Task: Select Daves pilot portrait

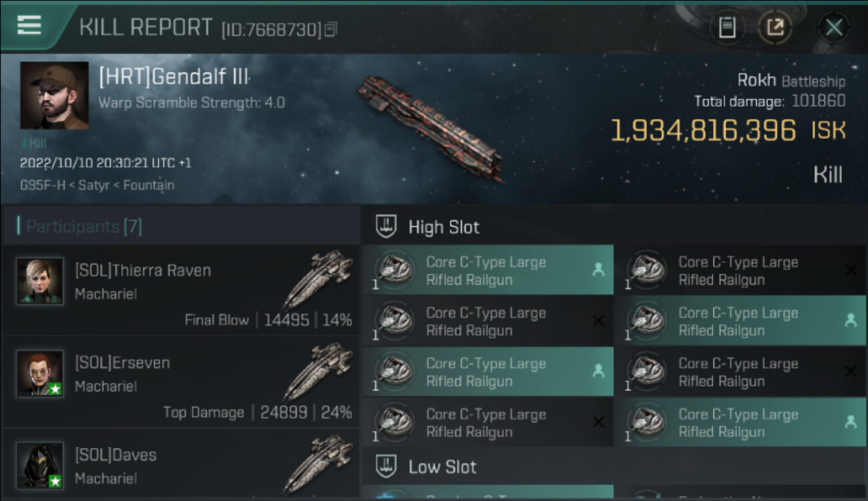Action: (40, 465)
